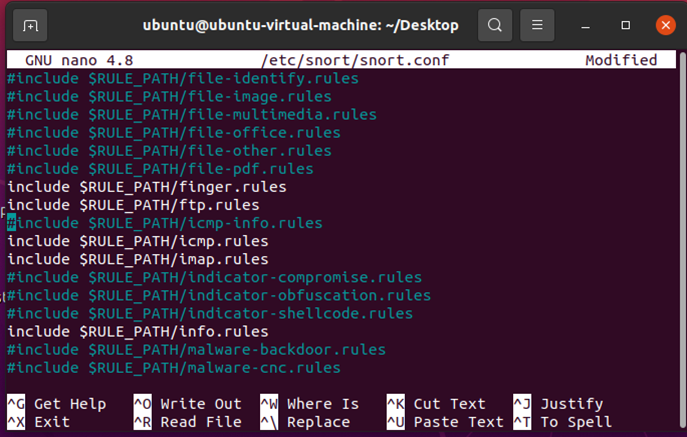The width and height of the screenshot is (687, 437).
Task: Click the Justify shortcut label
Action: [x=571, y=404]
